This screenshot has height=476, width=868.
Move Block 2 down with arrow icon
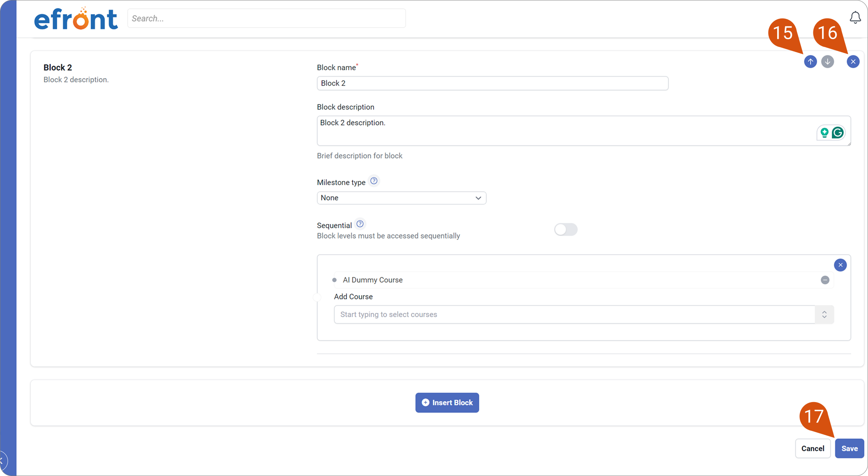coord(828,61)
